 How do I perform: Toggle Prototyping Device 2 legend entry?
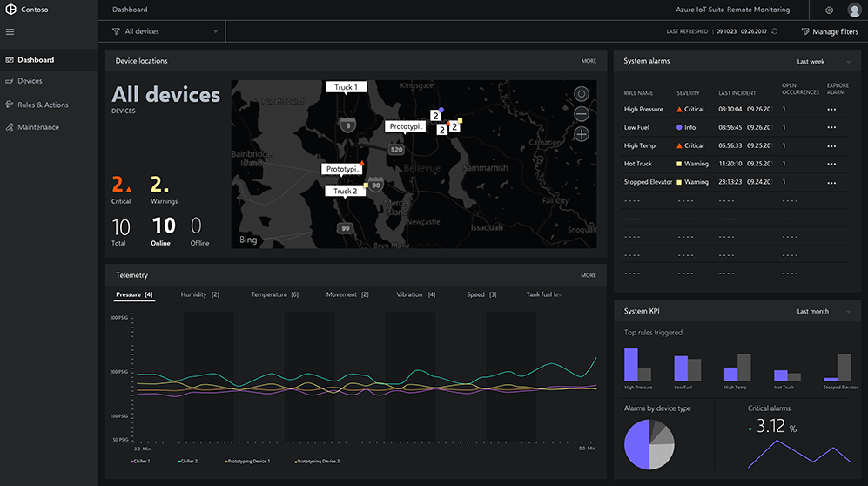point(317,461)
